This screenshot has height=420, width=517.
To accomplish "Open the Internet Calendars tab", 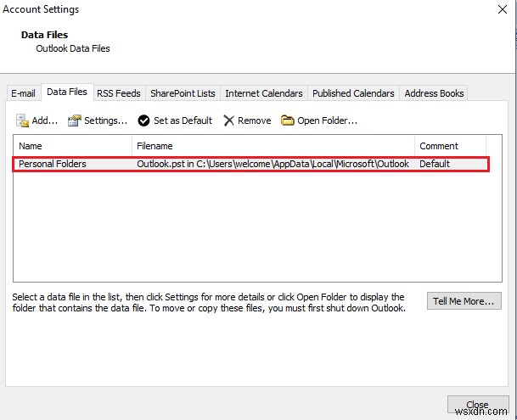I will click(264, 93).
